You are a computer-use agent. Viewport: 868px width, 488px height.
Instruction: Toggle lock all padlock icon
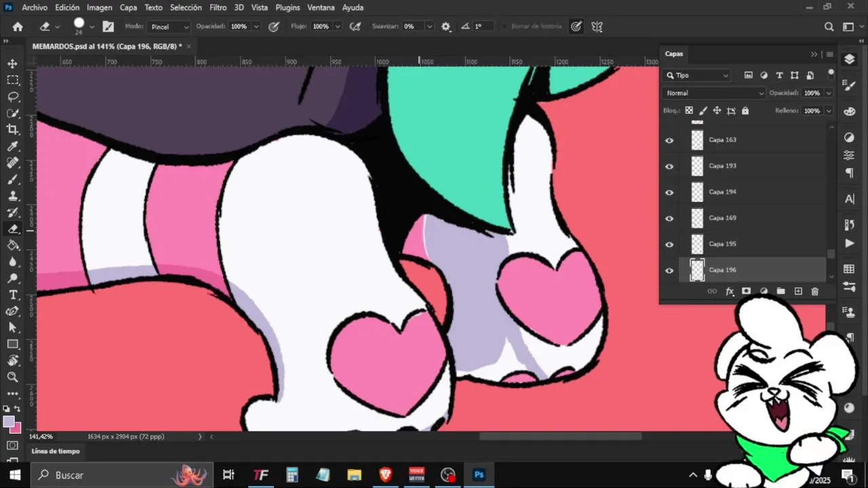coord(745,110)
